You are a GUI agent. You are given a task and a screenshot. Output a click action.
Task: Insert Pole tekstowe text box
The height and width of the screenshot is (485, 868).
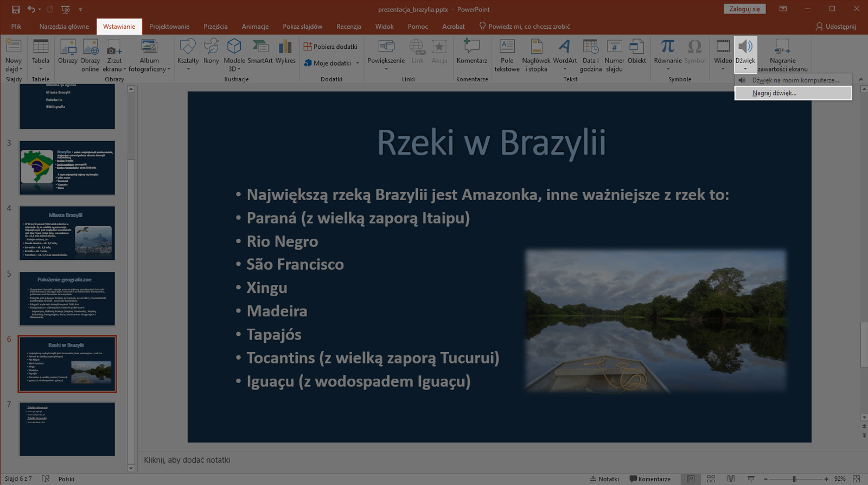coord(507,56)
